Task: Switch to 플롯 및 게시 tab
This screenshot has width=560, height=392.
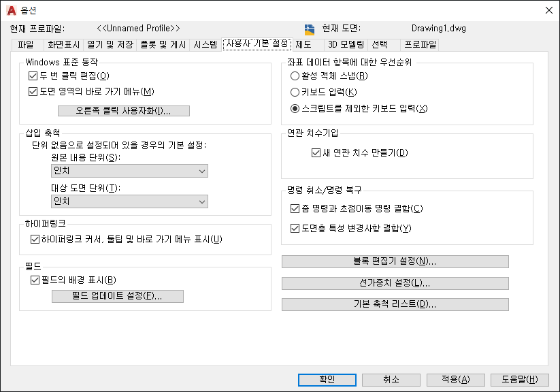Action: 163,45
